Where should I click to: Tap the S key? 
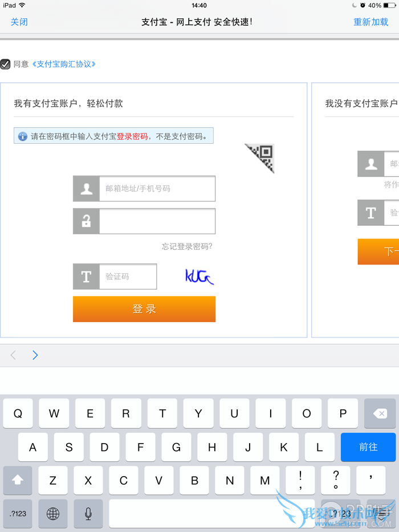[x=69, y=447]
